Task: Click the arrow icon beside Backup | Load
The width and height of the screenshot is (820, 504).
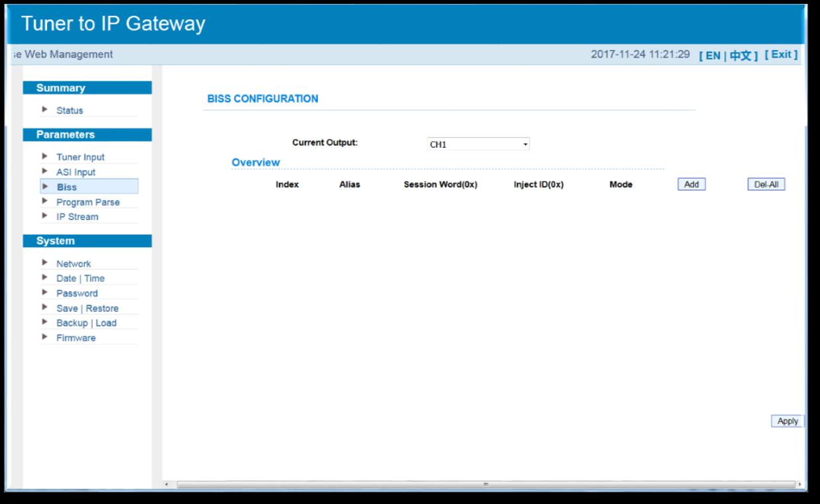Action: tap(44, 323)
